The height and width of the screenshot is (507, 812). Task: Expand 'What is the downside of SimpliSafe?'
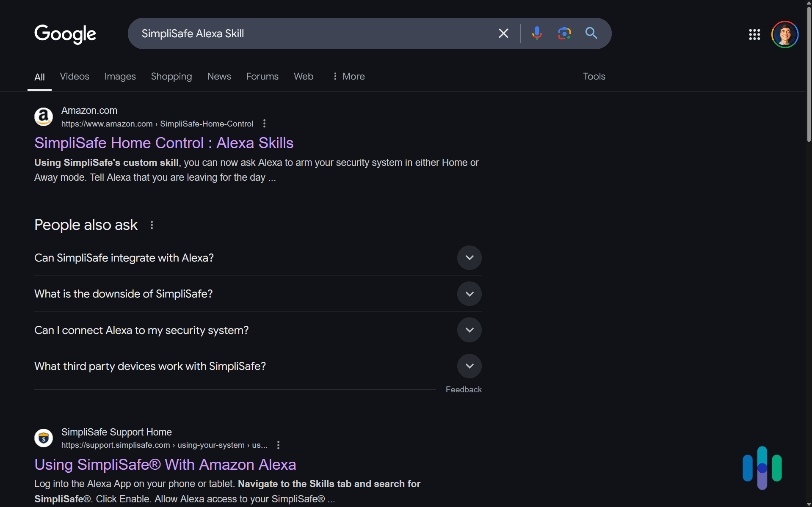click(x=469, y=293)
